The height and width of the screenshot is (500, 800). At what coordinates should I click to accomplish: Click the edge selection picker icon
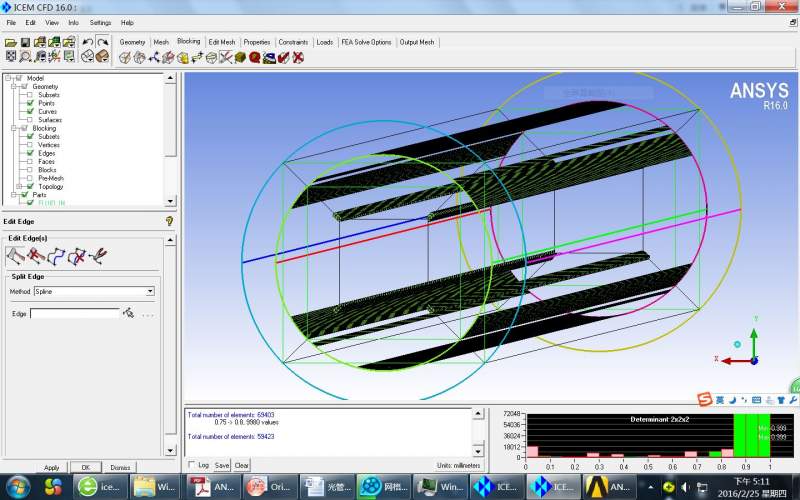click(128, 313)
